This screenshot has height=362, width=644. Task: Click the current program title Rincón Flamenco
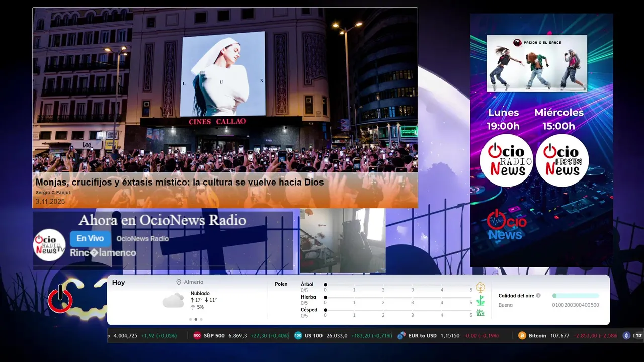coord(103,253)
